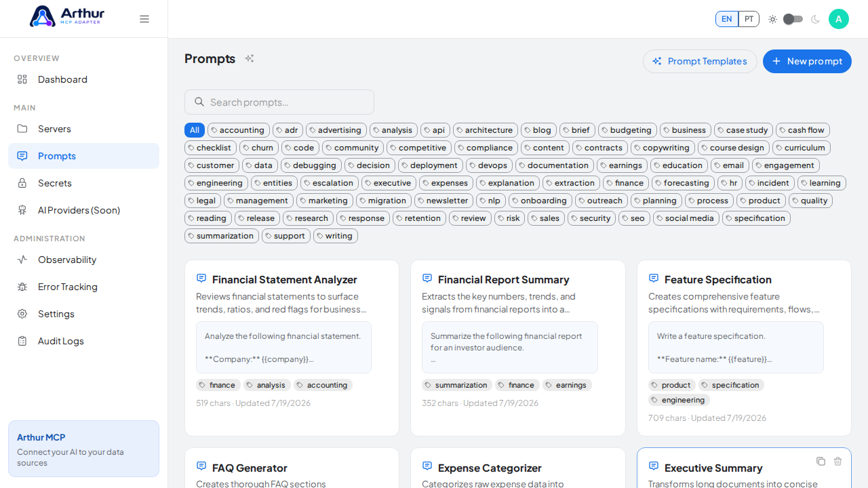The width and height of the screenshot is (868, 488).
Task: Collapse sidebar with the hamburger menu icon
Action: click(144, 19)
